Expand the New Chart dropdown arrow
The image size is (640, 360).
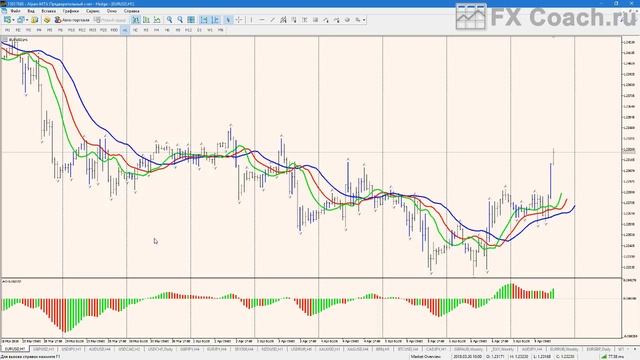tap(13, 20)
